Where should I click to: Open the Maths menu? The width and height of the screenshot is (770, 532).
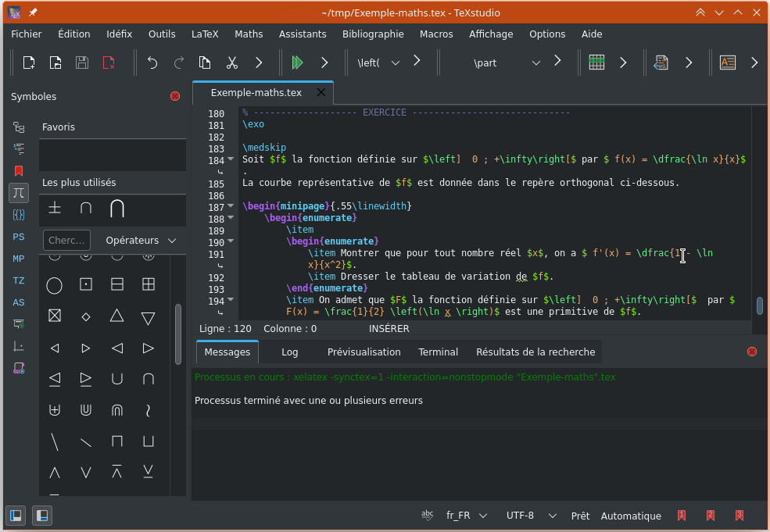click(249, 34)
